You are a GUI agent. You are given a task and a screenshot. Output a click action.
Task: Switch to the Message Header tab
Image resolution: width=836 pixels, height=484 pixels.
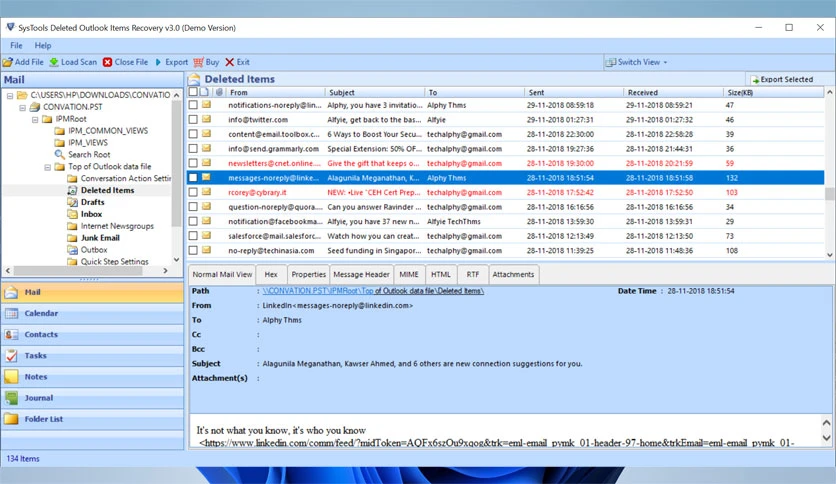click(x=361, y=275)
